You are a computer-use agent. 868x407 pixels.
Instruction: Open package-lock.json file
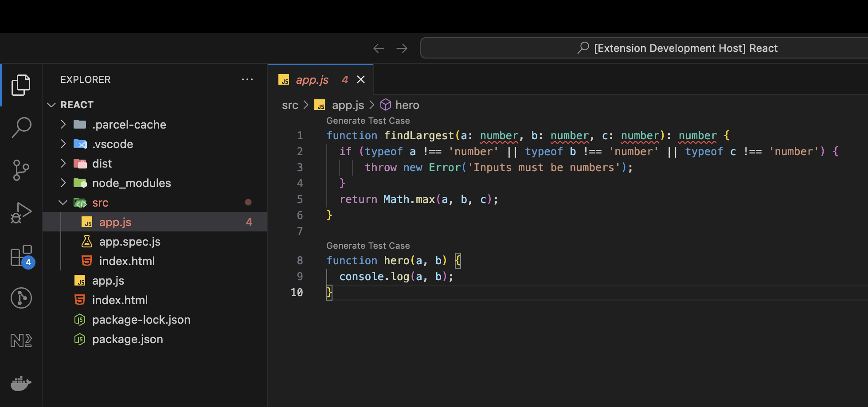pos(155,319)
